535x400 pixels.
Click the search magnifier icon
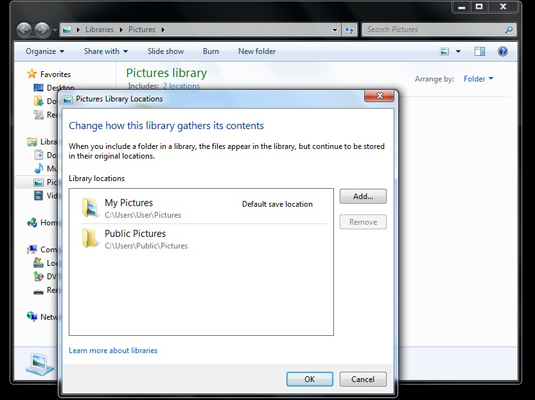click(509, 30)
